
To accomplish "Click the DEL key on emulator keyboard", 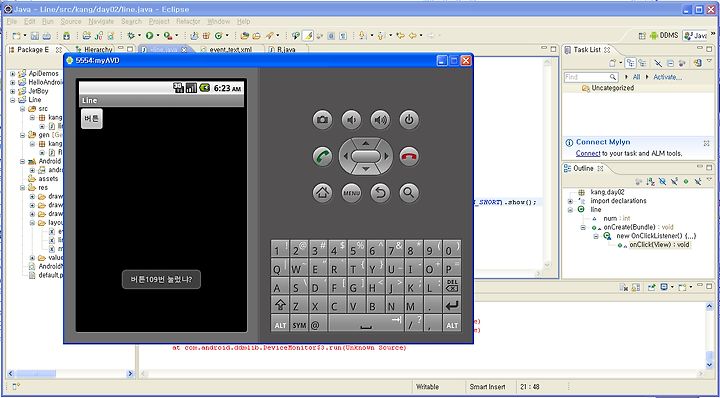I will tap(452, 286).
